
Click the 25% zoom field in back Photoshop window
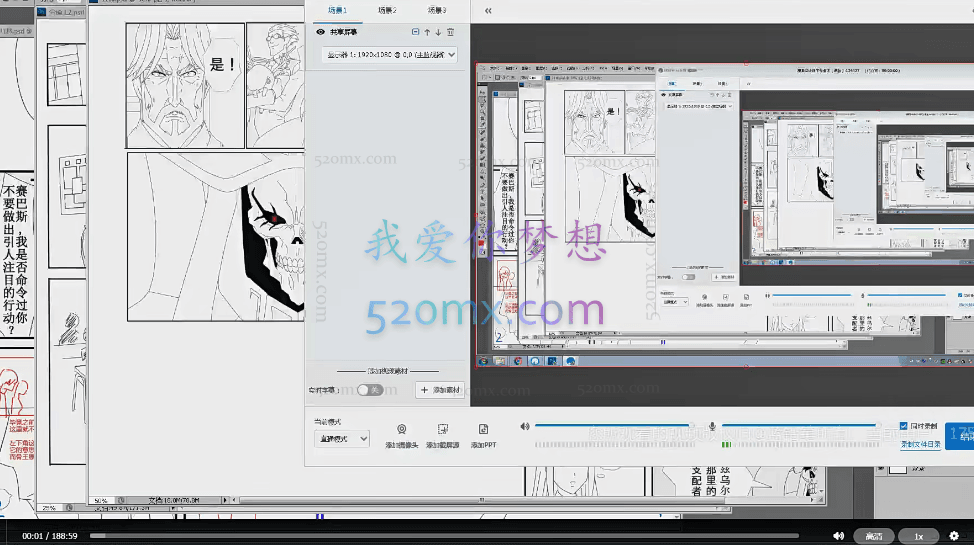point(49,508)
